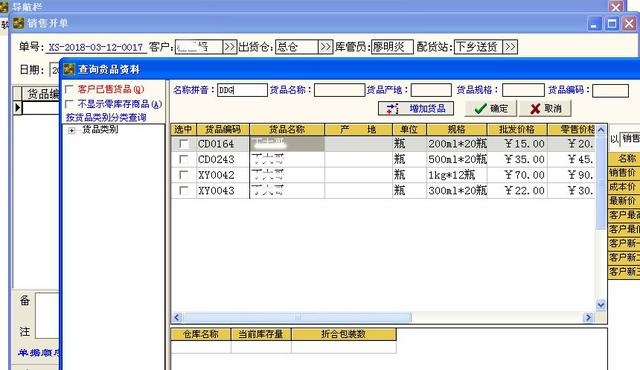This screenshot has height=370, width=640.
Task: Click the 单号 XS-2018-03-12-0017 link
Action: pyautogui.click(x=96, y=47)
